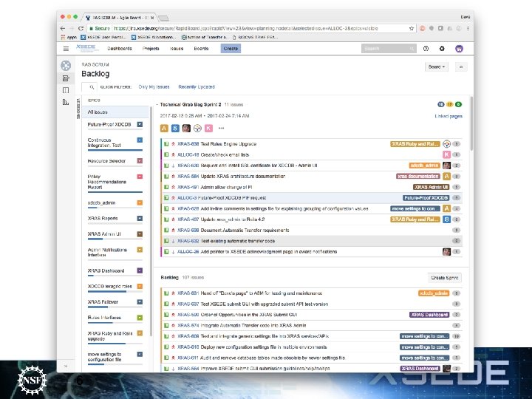Open the Active sprints board sidebar icon
The height and width of the screenshot is (399, 532).
[66, 90]
